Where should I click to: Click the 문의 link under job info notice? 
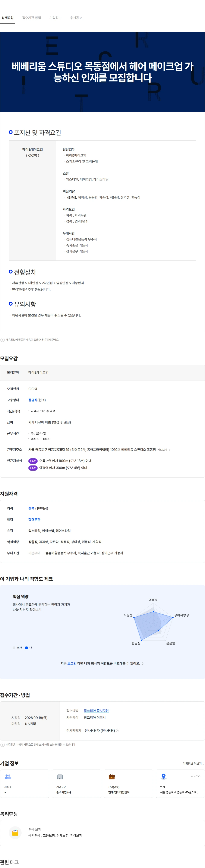pos(46,340)
